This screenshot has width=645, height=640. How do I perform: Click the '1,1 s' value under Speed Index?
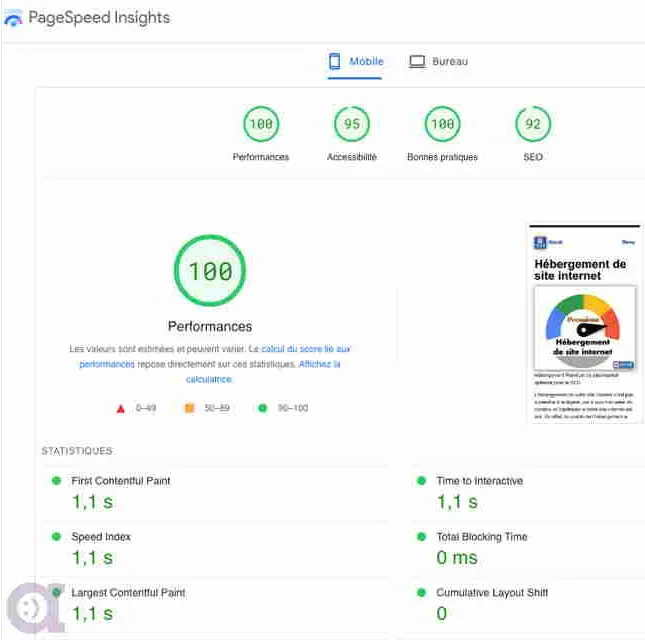(x=93, y=558)
